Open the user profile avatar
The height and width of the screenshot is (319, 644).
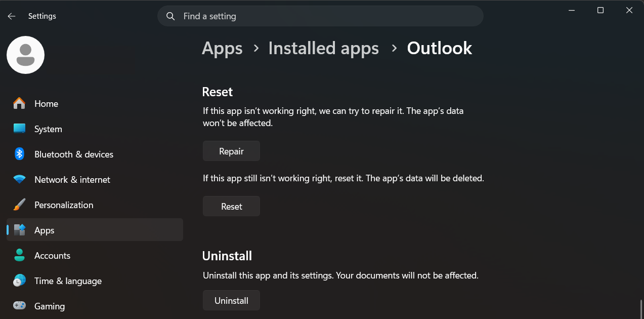click(x=25, y=55)
